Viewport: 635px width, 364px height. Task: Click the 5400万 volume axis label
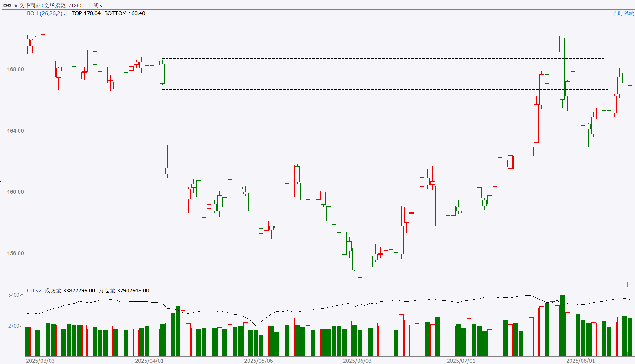click(x=16, y=295)
